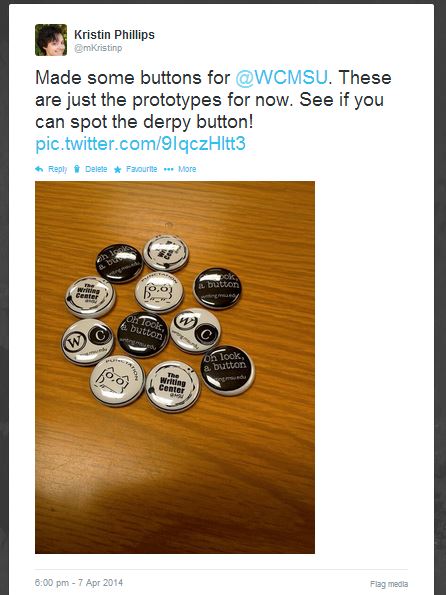Click the tweet text 'Made some buttons for'
The width and height of the screenshot is (446, 595).
[x=133, y=78]
